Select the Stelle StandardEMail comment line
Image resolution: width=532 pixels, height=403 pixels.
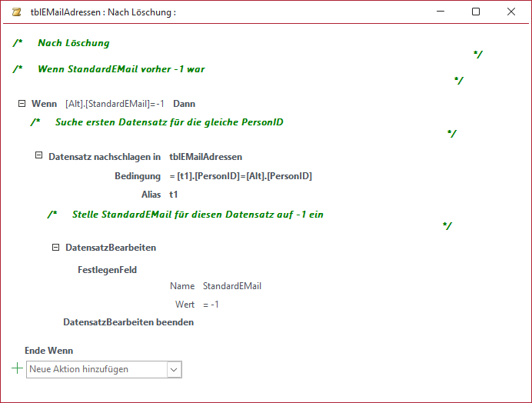tap(197, 215)
